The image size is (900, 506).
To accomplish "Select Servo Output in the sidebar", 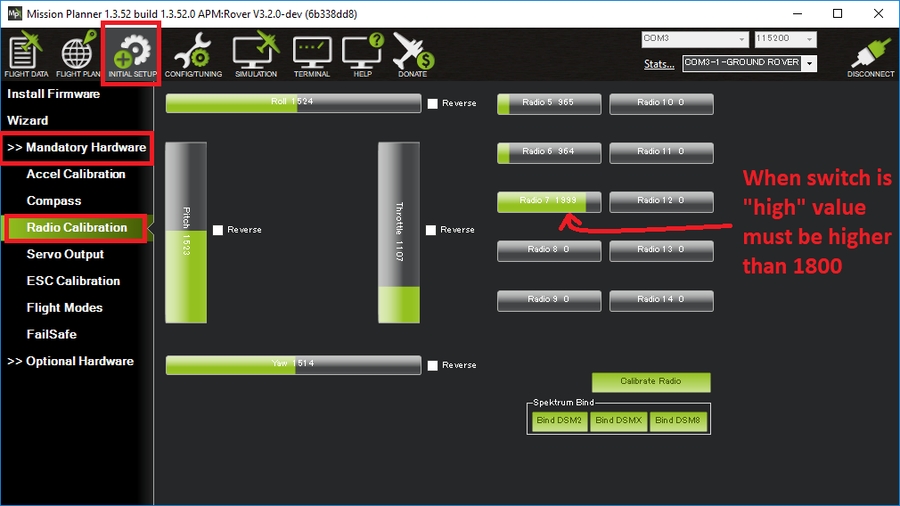I will pyautogui.click(x=65, y=254).
